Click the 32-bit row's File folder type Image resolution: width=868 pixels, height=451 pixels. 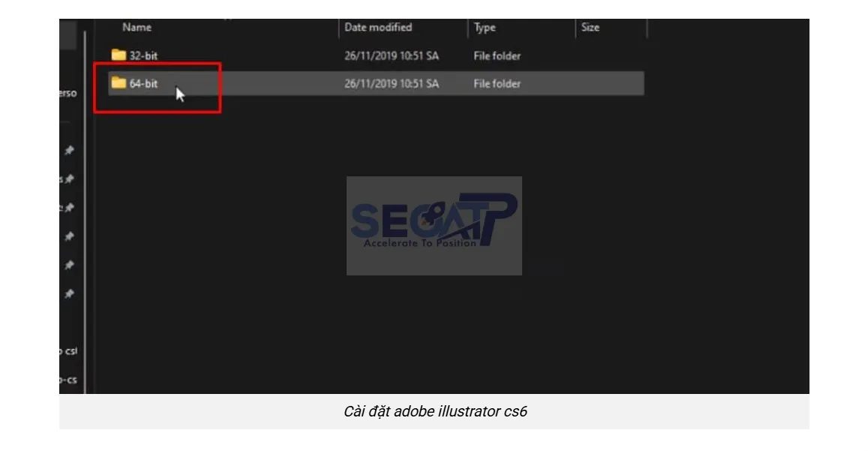(x=497, y=56)
